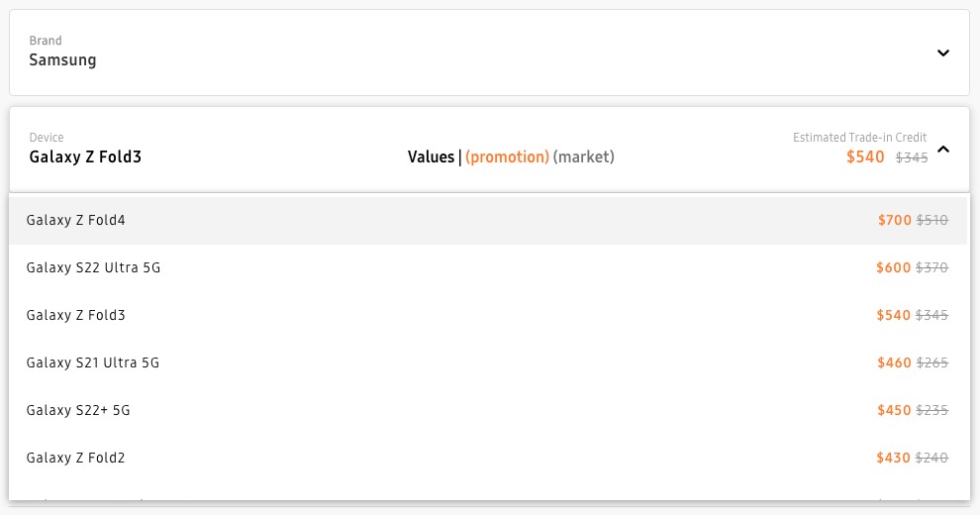
Task: Click the orange (promotion) legend label
Action: 507,156
